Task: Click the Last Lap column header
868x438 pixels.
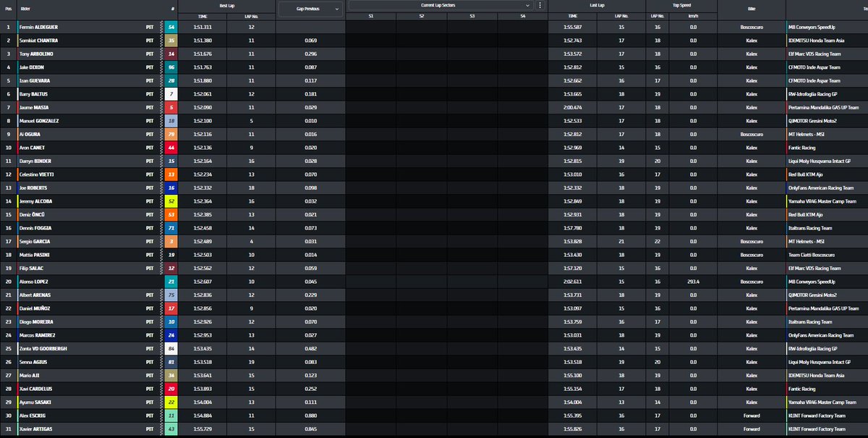Action: click(596, 5)
